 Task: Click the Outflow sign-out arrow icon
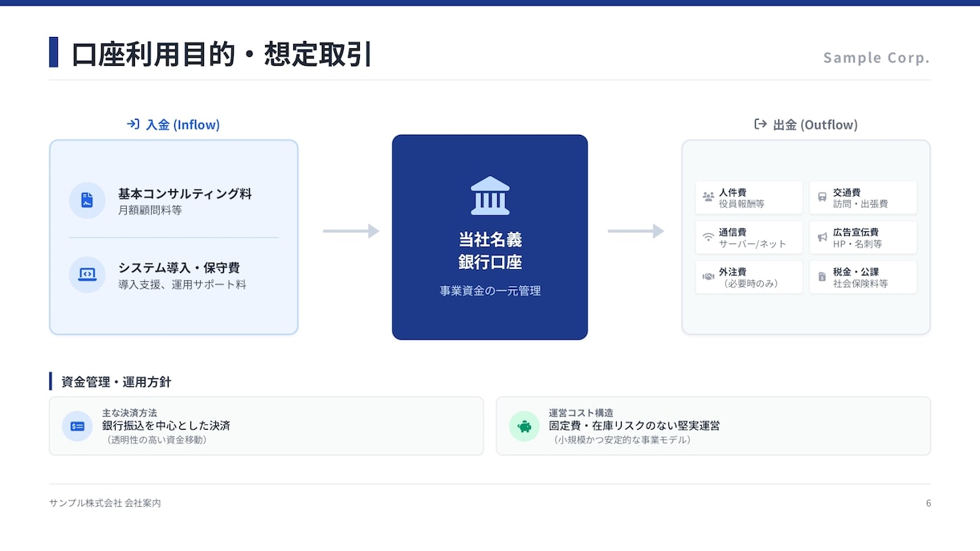(x=760, y=124)
